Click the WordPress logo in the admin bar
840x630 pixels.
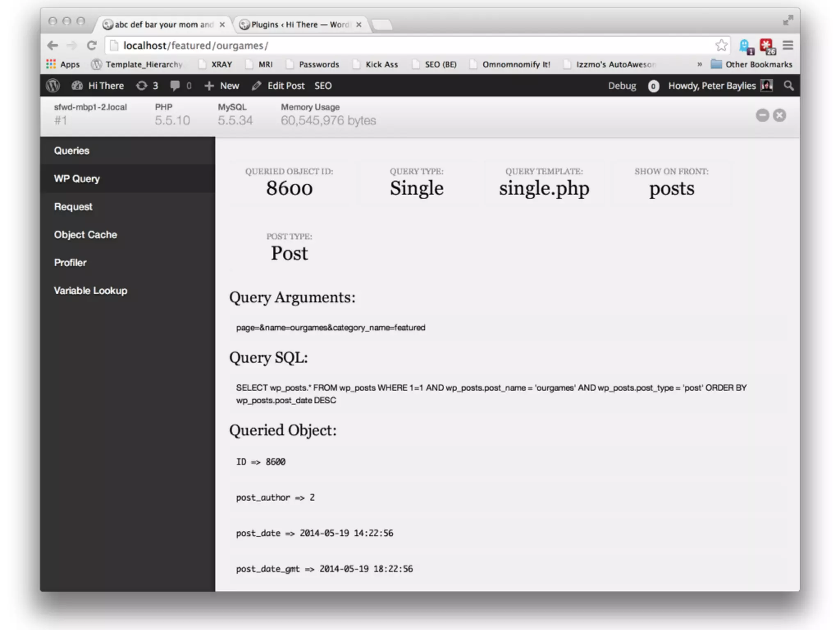tap(53, 86)
